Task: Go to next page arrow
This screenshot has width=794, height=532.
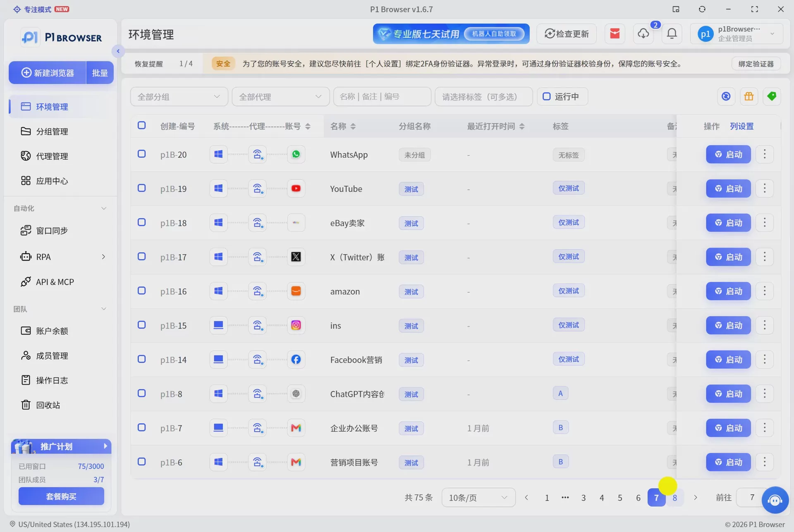Action: pos(696,498)
